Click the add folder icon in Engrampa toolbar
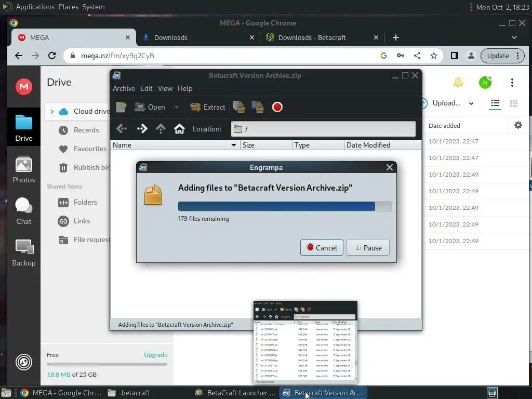 258,107
